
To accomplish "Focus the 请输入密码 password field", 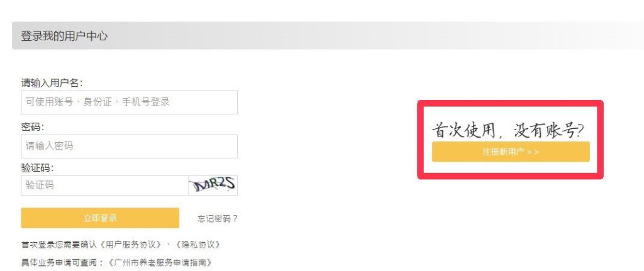I will pyautogui.click(x=129, y=146).
